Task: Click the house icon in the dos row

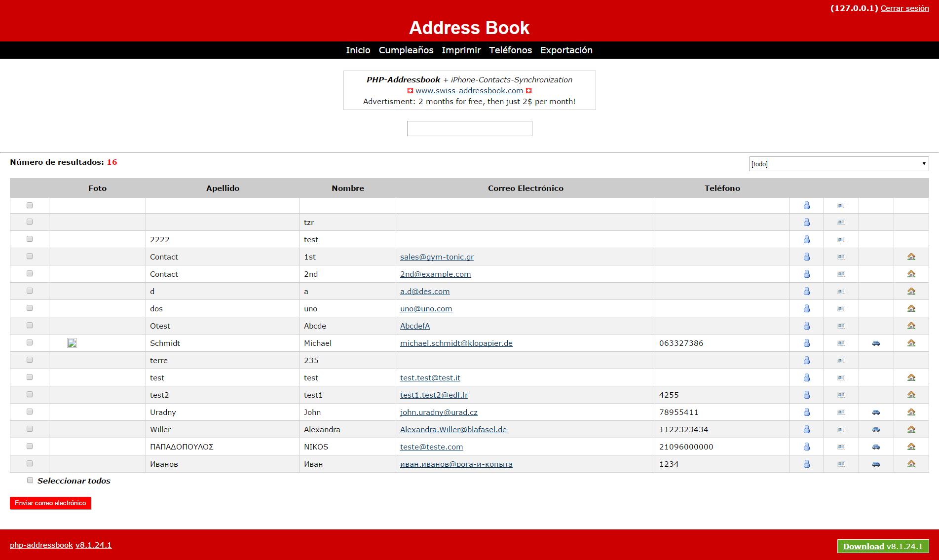Action: pyautogui.click(x=911, y=308)
